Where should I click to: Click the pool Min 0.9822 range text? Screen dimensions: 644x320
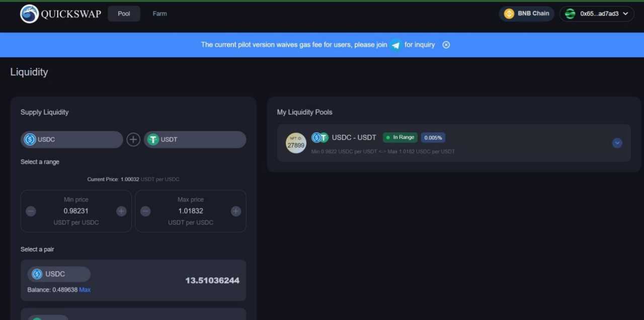[383, 151]
